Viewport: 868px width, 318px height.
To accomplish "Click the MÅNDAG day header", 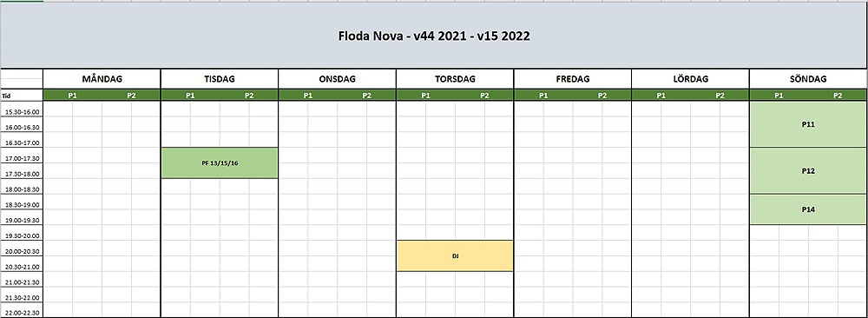I will 102,79.
